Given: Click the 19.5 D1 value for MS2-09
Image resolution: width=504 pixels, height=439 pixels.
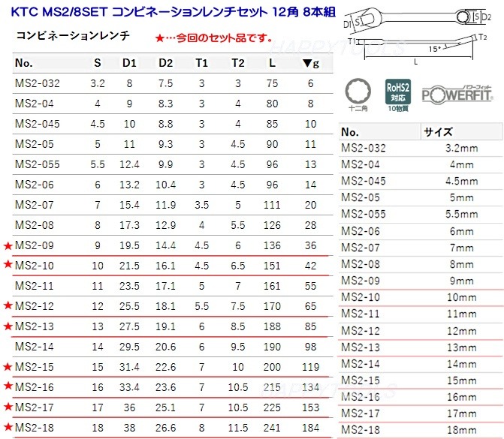Looking at the screenshot, I should [129, 245].
